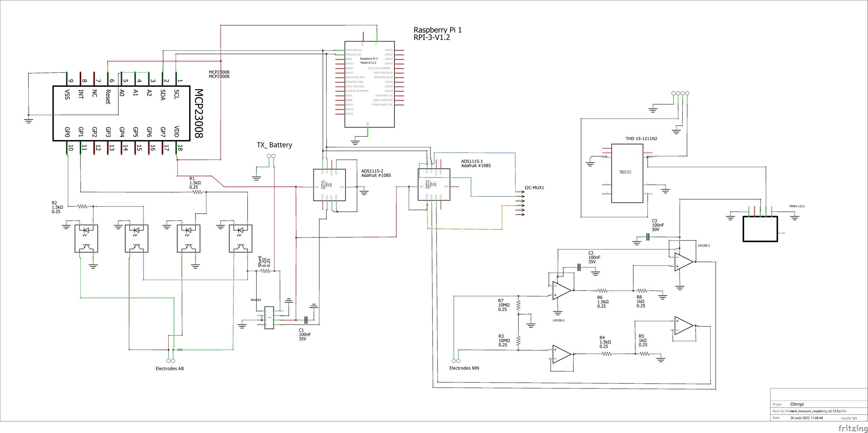Select the leftmost optocoupler symbol
Viewport: 868px width, 433px height.
(x=86, y=239)
